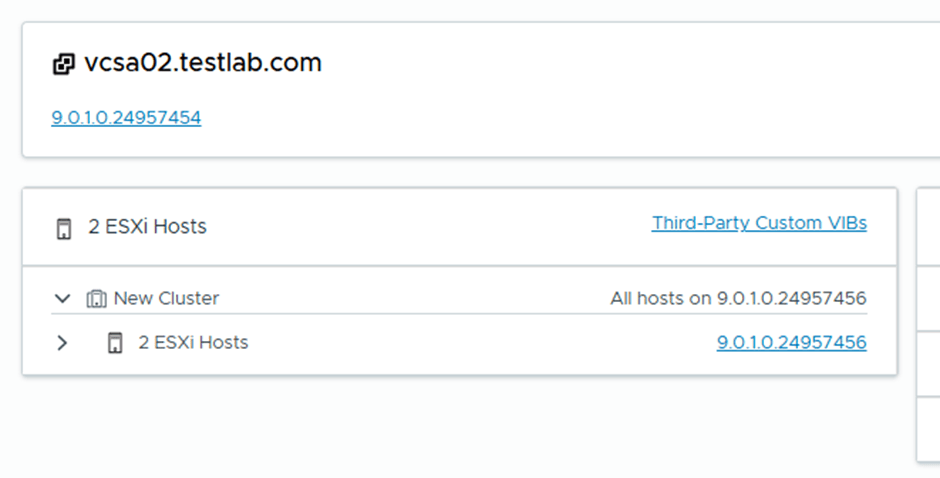Click the ESXi host icon in the card header
Viewport: 940px width, 478px height.
(63, 228)
